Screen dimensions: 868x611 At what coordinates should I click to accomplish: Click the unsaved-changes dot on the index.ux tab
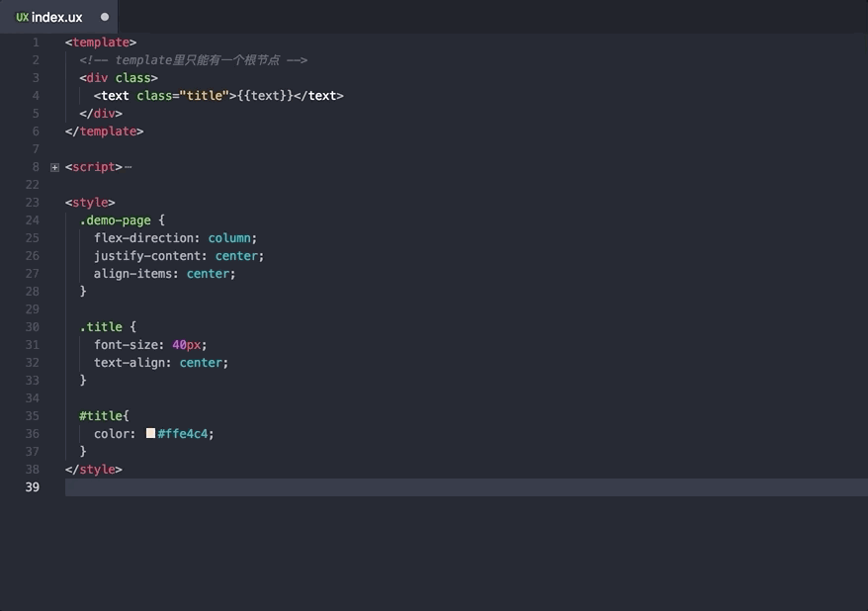105,17
